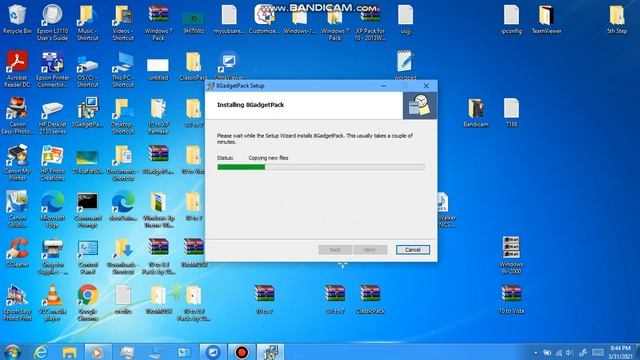Image resolution: width=640 pixels, height=360 pixels.
Task: Select the ugi file icon
Action: 405,19
